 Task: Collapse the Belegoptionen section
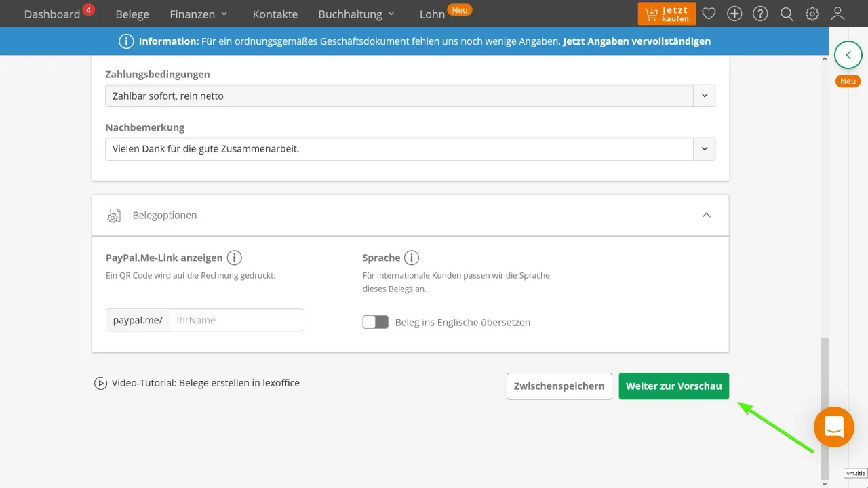(706, 216)
